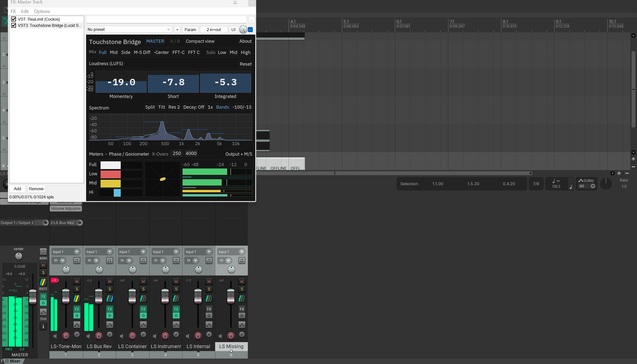Viewport: 637px width, 364px height.
Task: Arm record on LS Internal track
Action: tap(198, 336)
